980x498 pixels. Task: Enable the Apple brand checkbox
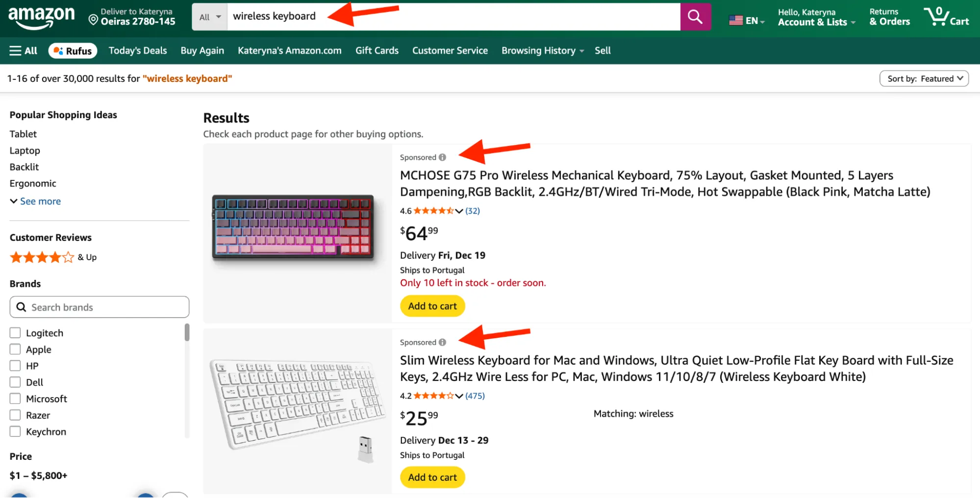point(15,349)
